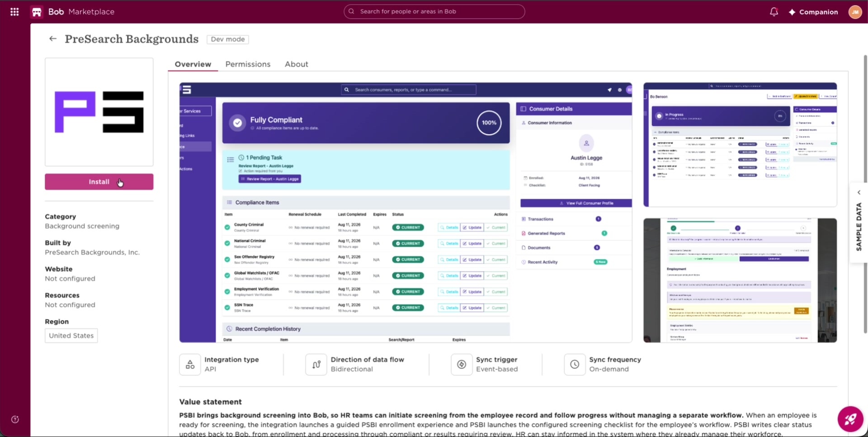Click the Integration type icon

190,365
